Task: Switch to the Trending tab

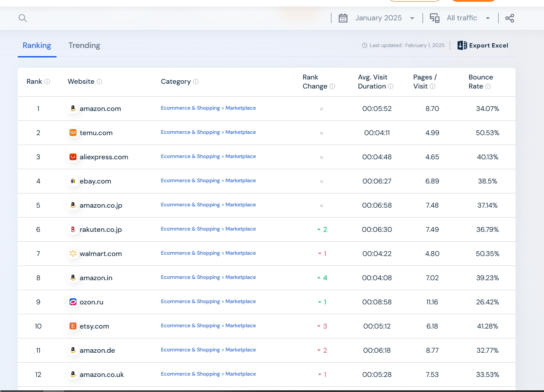Action: (x=84, y=45)
